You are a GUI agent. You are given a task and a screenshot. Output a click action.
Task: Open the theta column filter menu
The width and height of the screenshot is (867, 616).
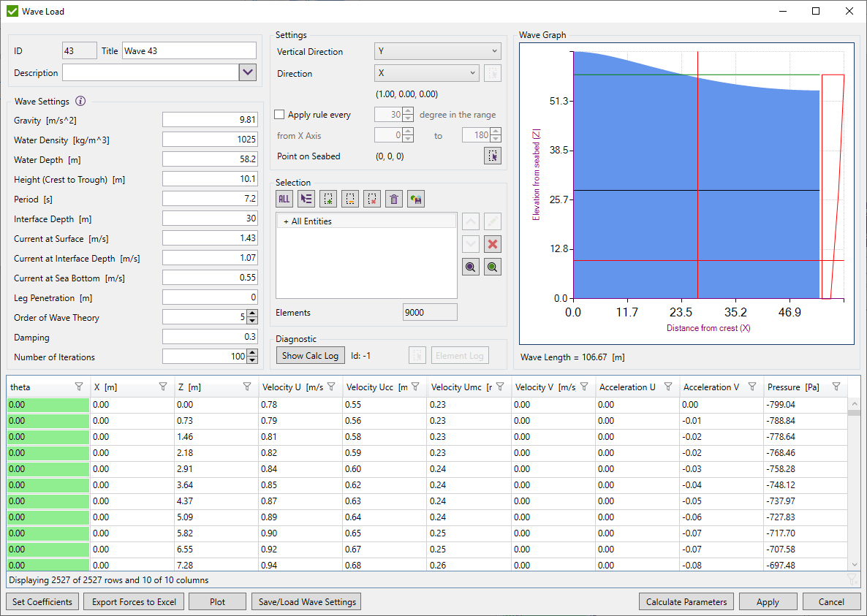(80, 386)
